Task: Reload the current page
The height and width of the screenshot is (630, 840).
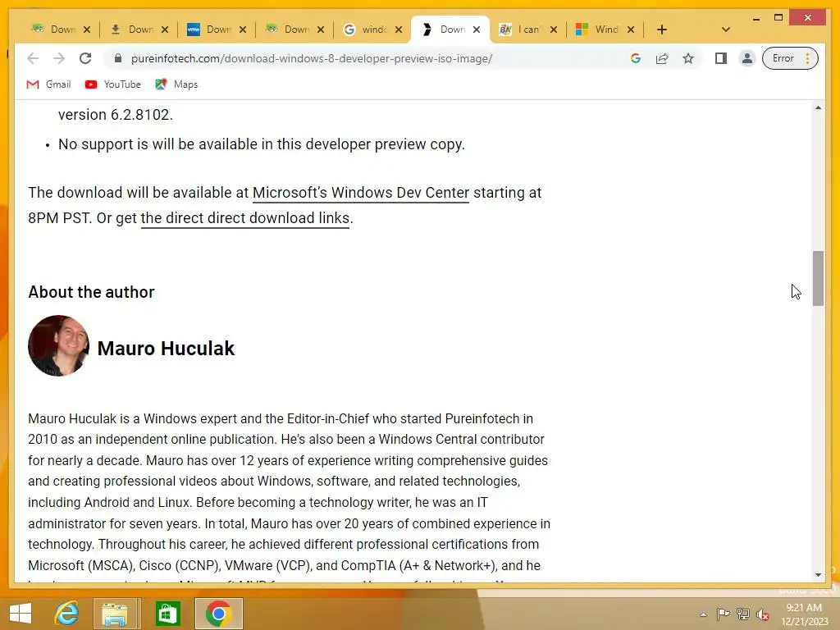Action: tap(85, 58)
